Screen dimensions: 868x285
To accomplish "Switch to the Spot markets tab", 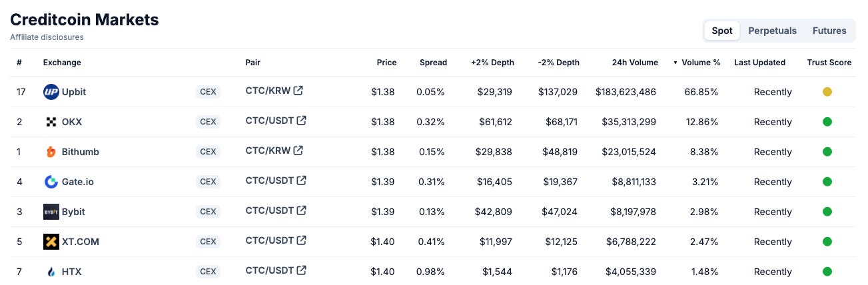I will pos(721,31).
